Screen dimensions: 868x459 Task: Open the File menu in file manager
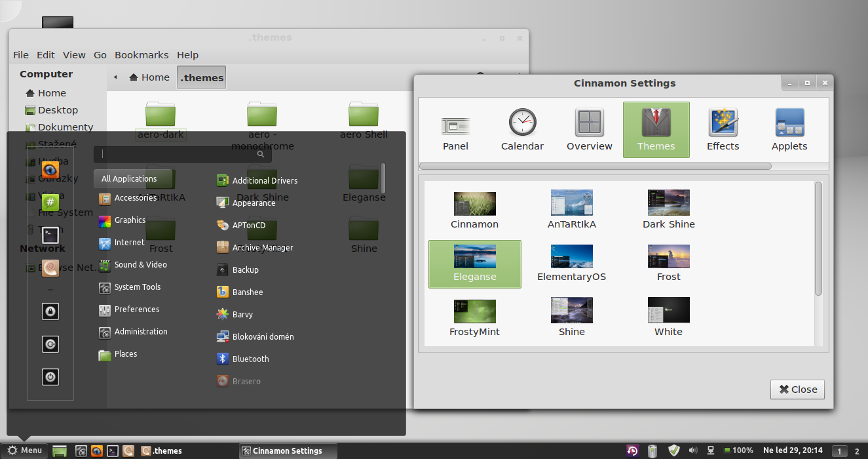point(21,55)
